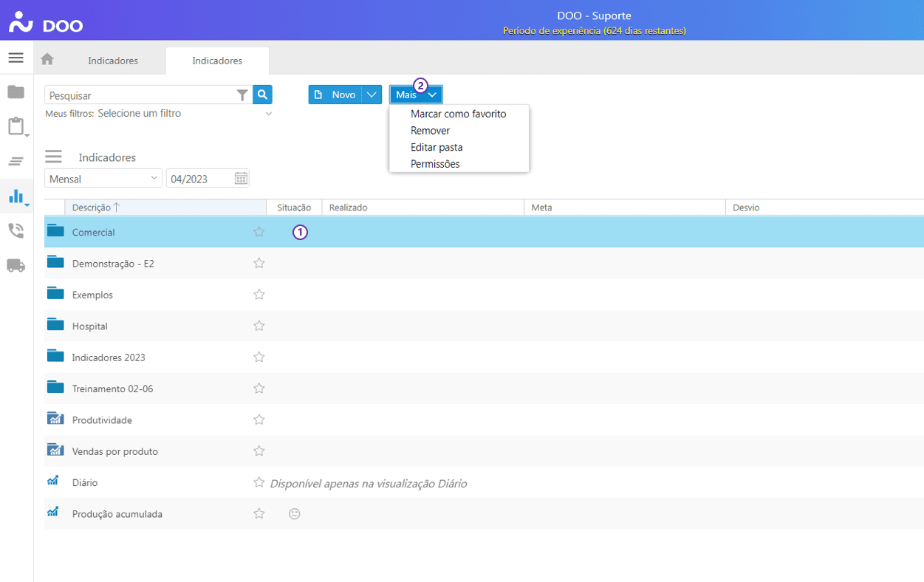Choose Editar pasta from the menu
Image resolution: width=924 pixels, height=582 pixels.
click(x=459, y=147)
